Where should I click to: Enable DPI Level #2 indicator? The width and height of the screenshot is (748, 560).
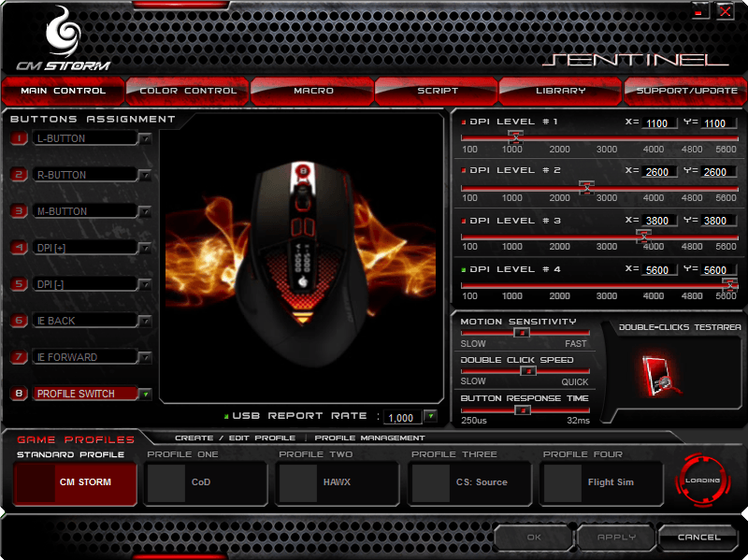463,170
